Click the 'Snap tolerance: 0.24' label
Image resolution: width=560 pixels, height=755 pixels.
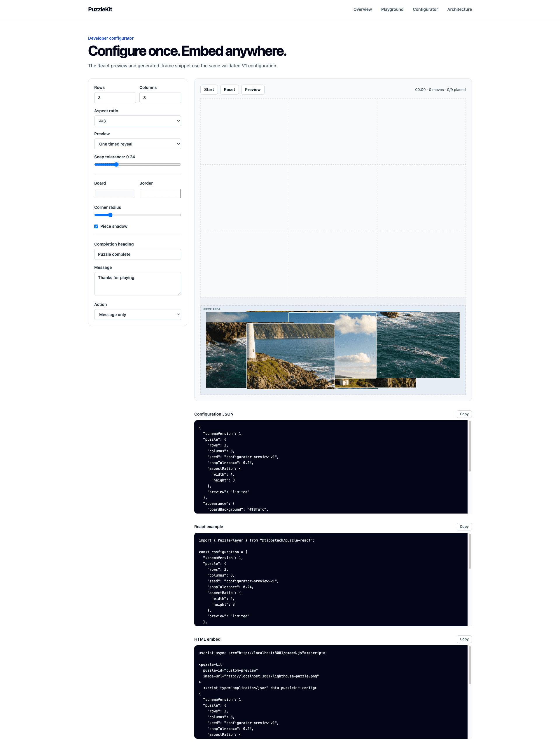pyautogui.click(x=115, y=157)
